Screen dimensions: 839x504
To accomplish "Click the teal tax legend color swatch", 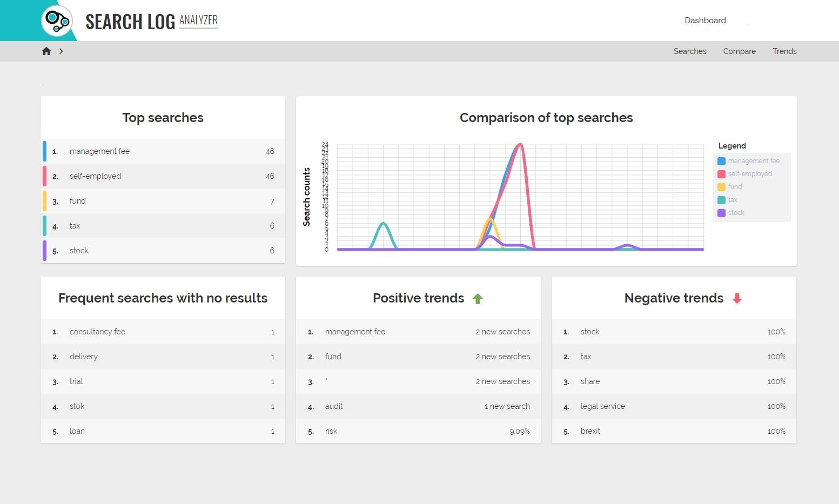I will click(x=721, y=200).
